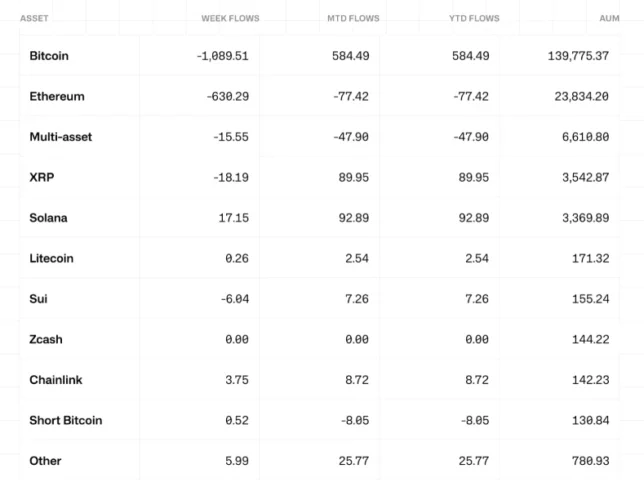
Task: Click the Solana row label
Action: coord(49,218)
